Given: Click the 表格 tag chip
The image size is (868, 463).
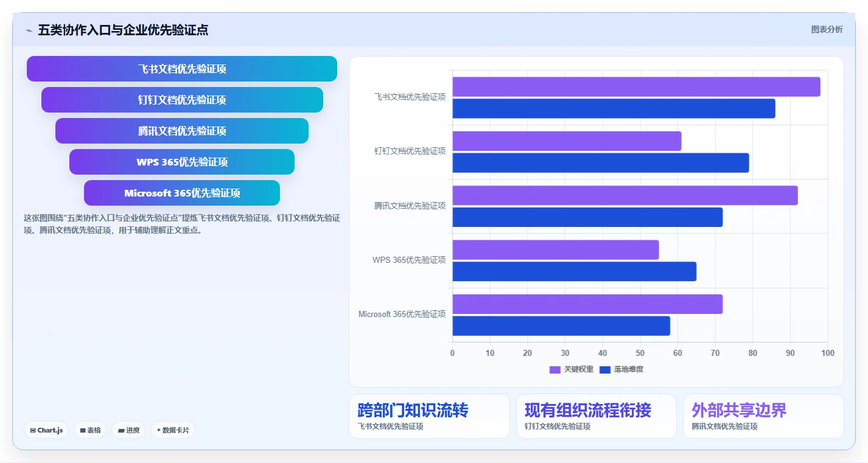Looking at the screenshot, I should click(x=90, y=430).
